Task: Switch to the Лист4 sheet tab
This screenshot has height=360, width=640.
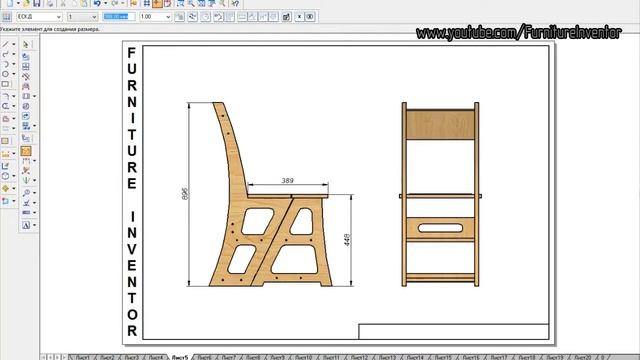Action: [x=156, y=357]
